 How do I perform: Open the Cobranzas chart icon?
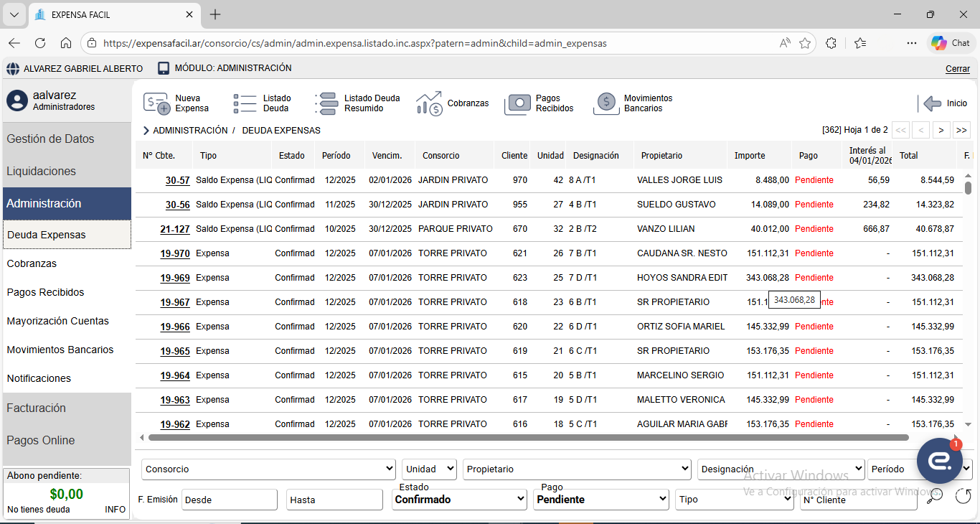[430, 103]
